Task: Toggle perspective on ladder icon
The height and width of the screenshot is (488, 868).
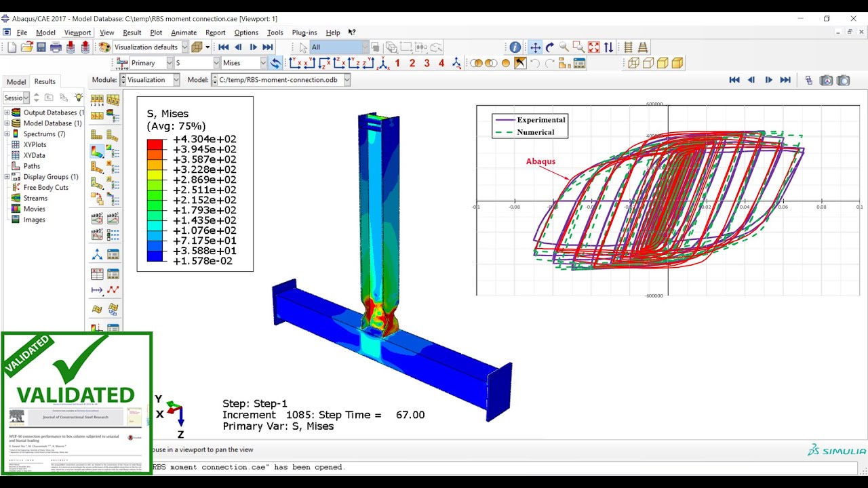Action: pos(643,47)
